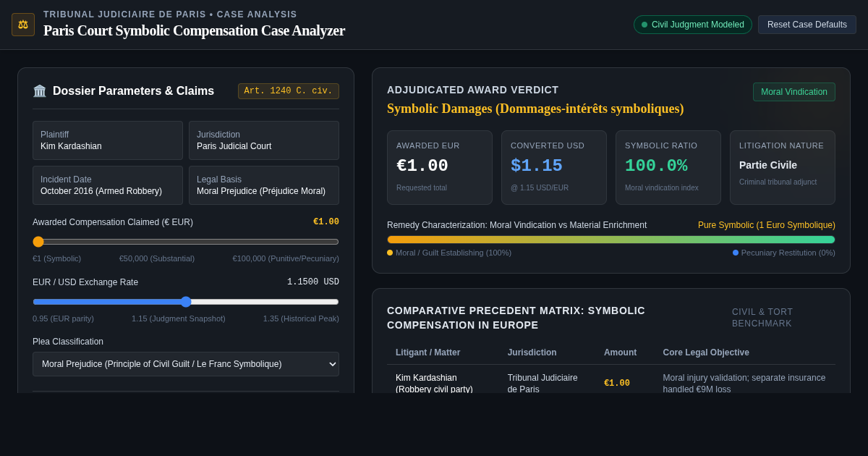
Task: Click the Art. 1240 C. civ. tag
Action: coord(289,91)
